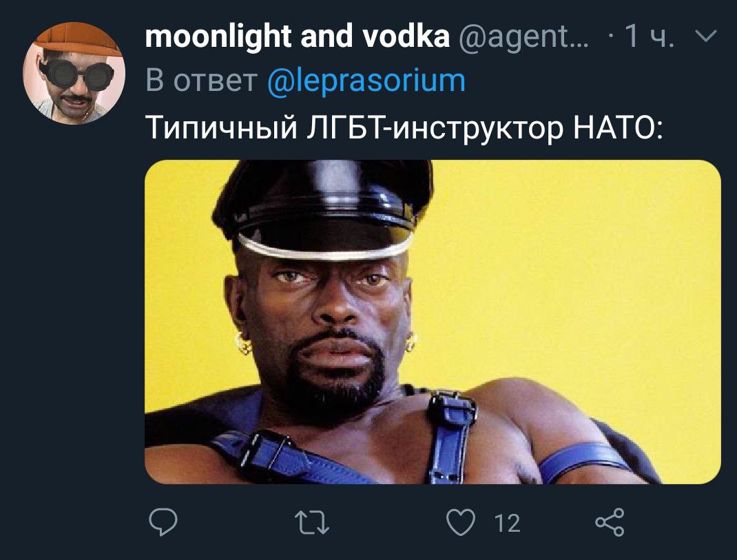Screen dimensions: 737x560
Task: Retweet this post using the arrows icon
Action: (311, 523)
